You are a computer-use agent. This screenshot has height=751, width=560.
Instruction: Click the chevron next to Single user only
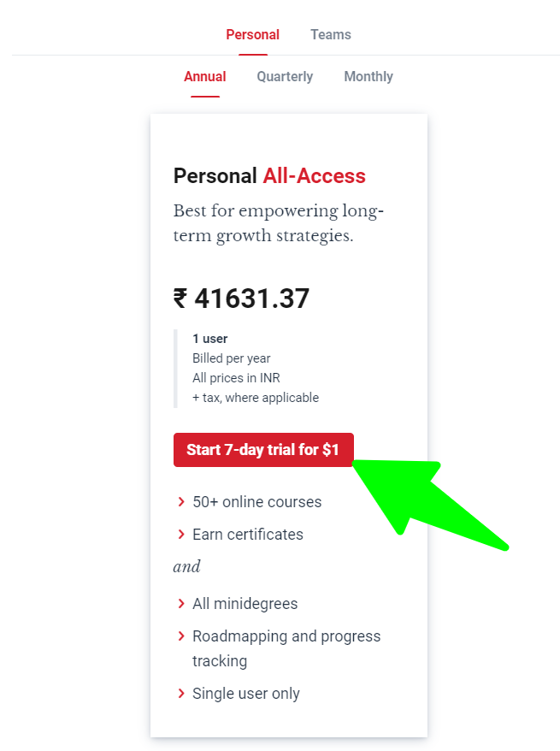point(181,694)
